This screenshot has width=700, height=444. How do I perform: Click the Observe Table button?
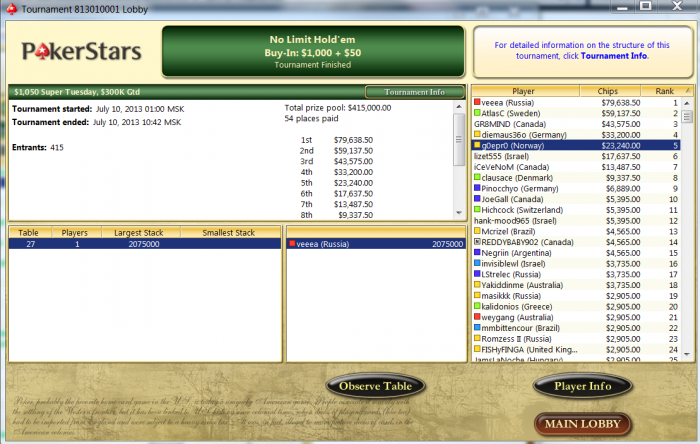375,386
